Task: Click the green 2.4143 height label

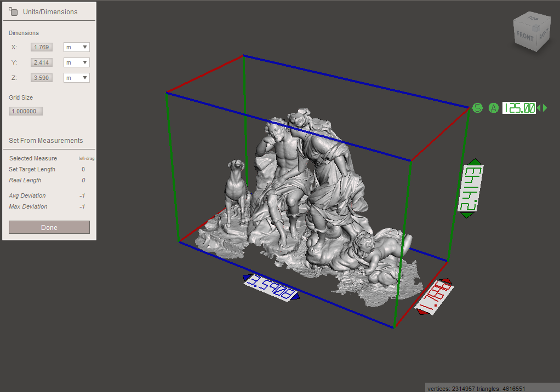Action: point(470,188)
